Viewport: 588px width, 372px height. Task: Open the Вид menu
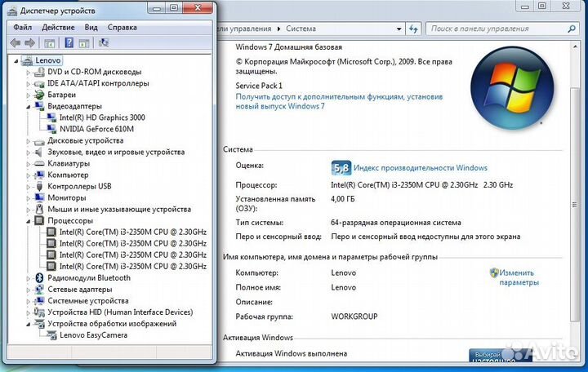pos(91,28)
